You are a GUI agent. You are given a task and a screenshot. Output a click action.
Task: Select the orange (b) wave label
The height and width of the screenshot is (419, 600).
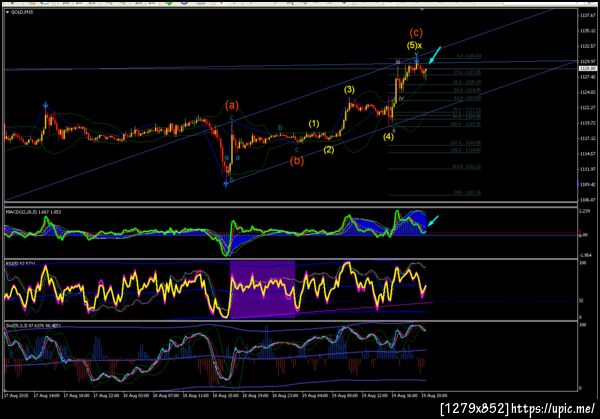point(297,161)
